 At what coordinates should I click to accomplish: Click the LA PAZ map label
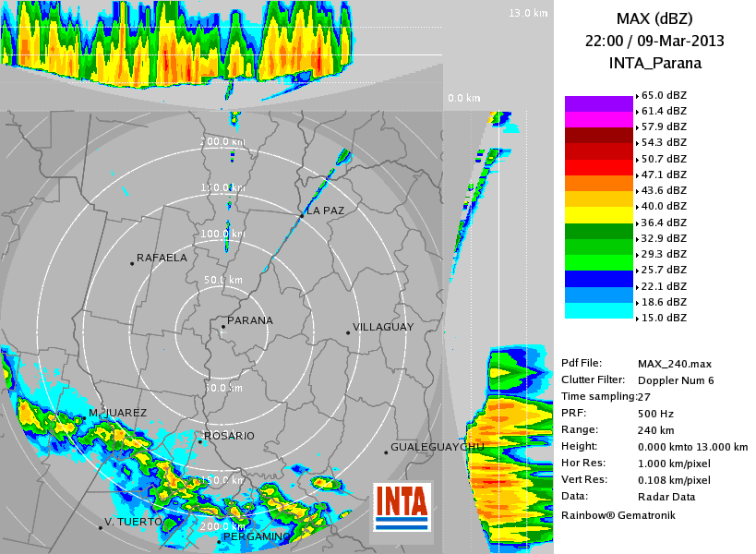click(325, 211)
